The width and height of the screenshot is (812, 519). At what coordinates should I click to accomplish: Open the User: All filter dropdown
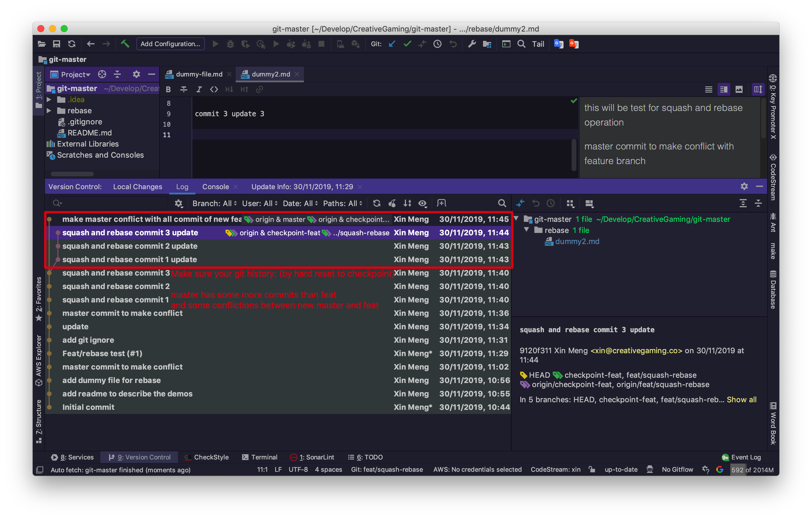[260, 203]
